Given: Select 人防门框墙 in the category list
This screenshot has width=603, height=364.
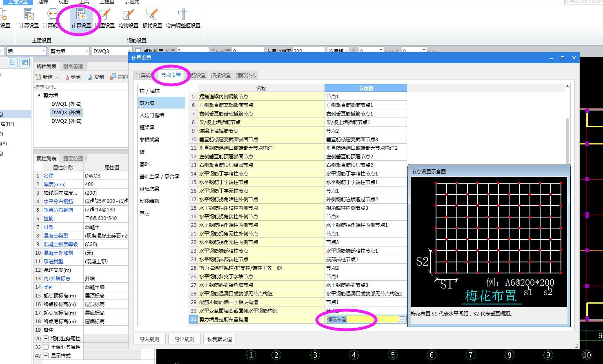Looking at the screenshot, I should coord(162,115).
